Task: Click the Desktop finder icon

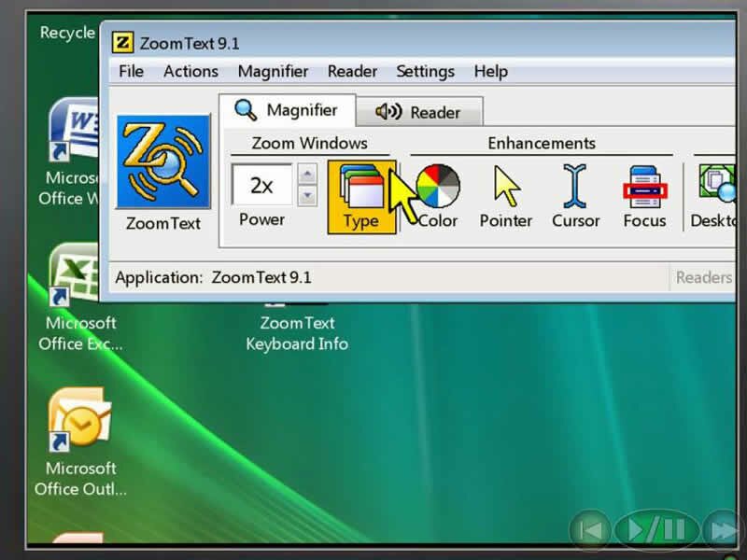Action: coord(715,196)
